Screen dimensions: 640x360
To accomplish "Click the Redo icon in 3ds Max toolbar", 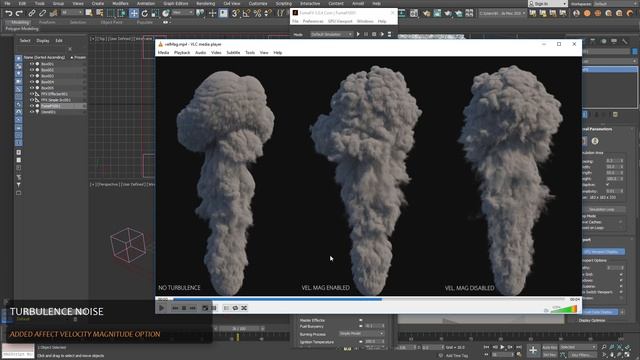I will (19, 13).
